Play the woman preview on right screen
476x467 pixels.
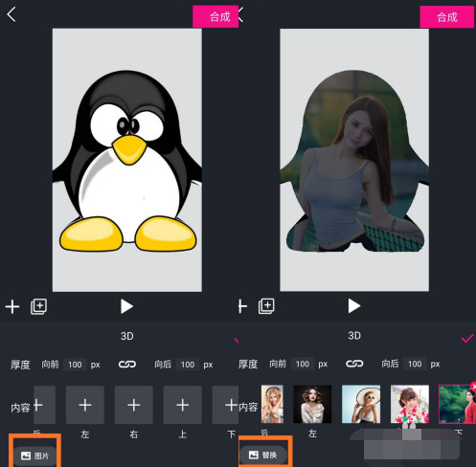[x=354, y=306]
